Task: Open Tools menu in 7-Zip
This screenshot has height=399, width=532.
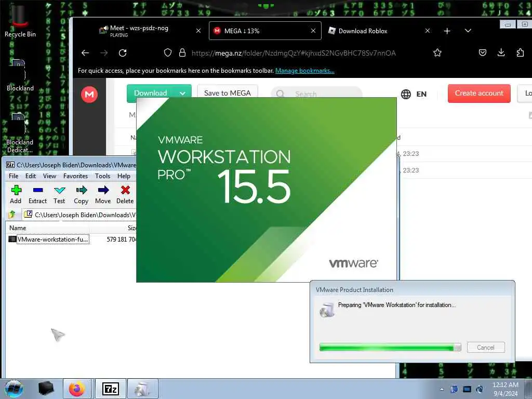Action: pyautogui.click(x=102, y=176)
